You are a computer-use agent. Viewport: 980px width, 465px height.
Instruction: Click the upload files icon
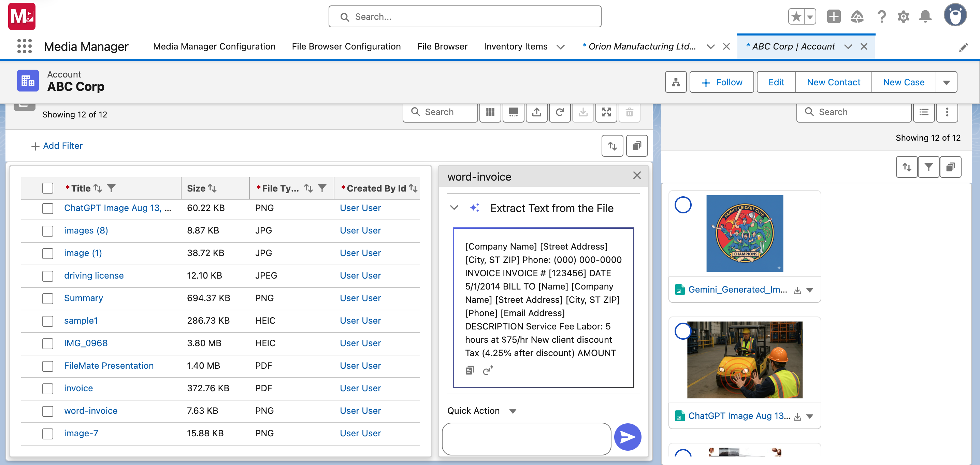pyautogui.click(x=536, y=112)
